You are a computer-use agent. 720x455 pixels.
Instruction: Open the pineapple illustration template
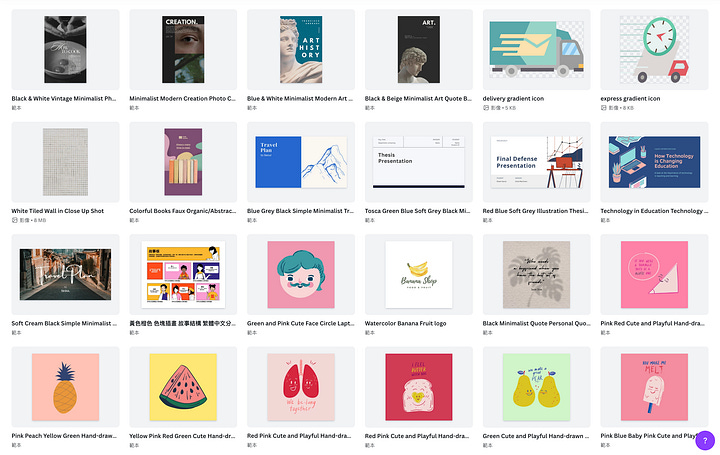click(65, 387)
